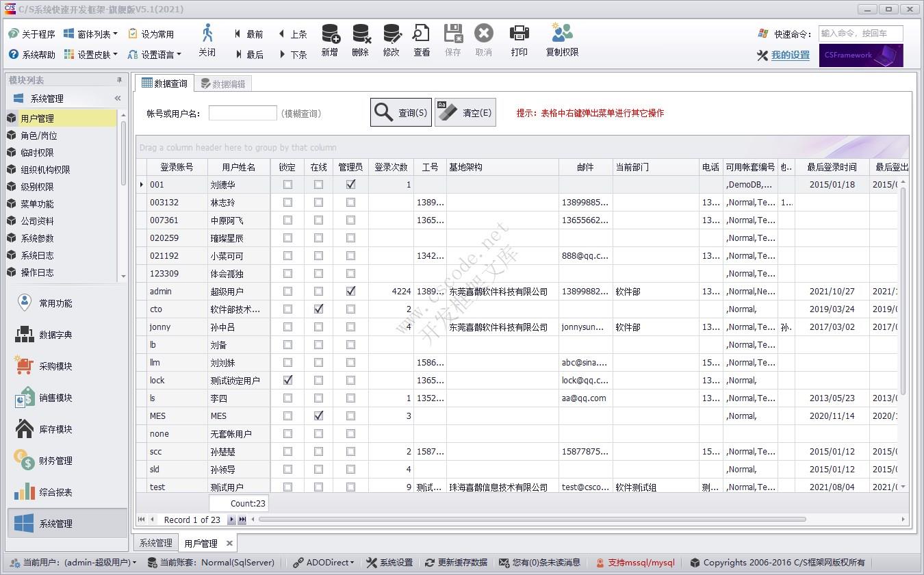Toggle the 在线 checkbox for user cto

tap(318, 309)
